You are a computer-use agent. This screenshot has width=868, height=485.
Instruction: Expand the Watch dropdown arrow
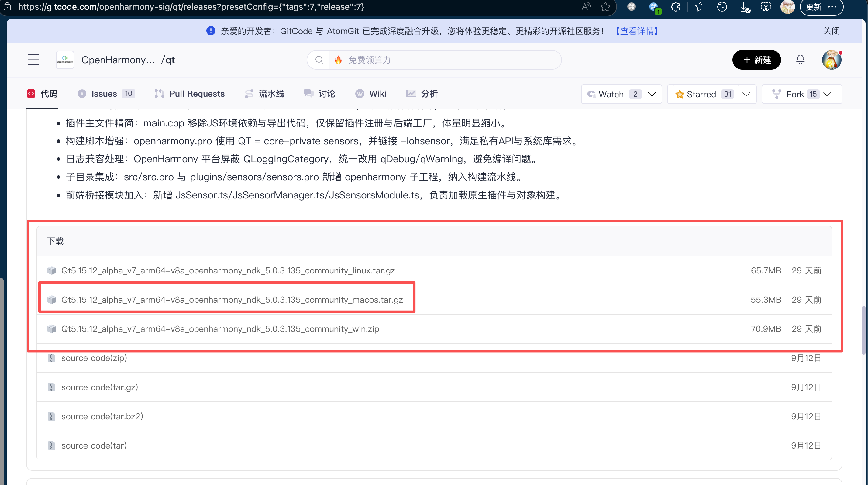point(652,94)
